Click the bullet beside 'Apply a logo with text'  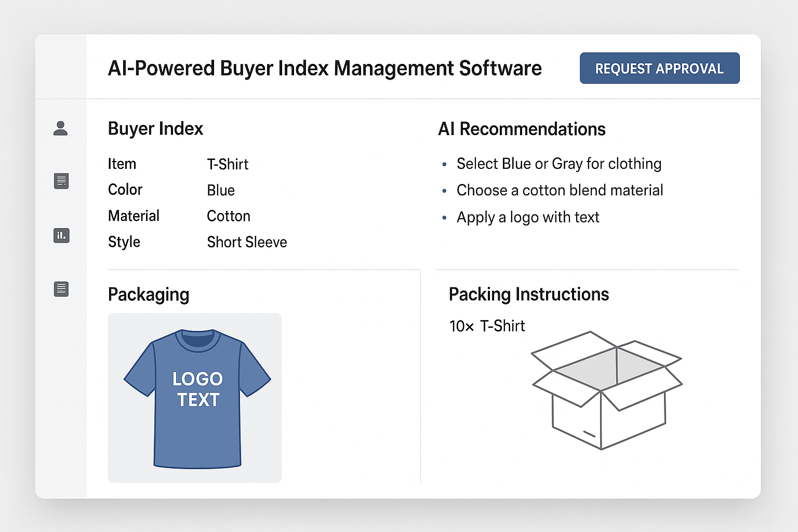(445, 218)
